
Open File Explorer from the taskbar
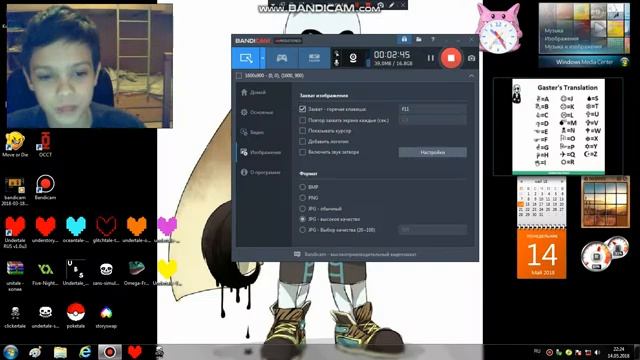coord(60,352)
